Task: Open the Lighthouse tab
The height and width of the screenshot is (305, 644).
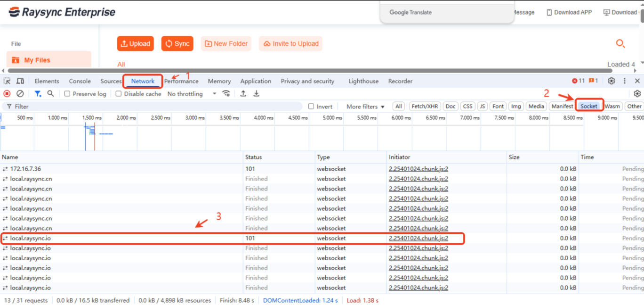Action: tap(363, 81)
